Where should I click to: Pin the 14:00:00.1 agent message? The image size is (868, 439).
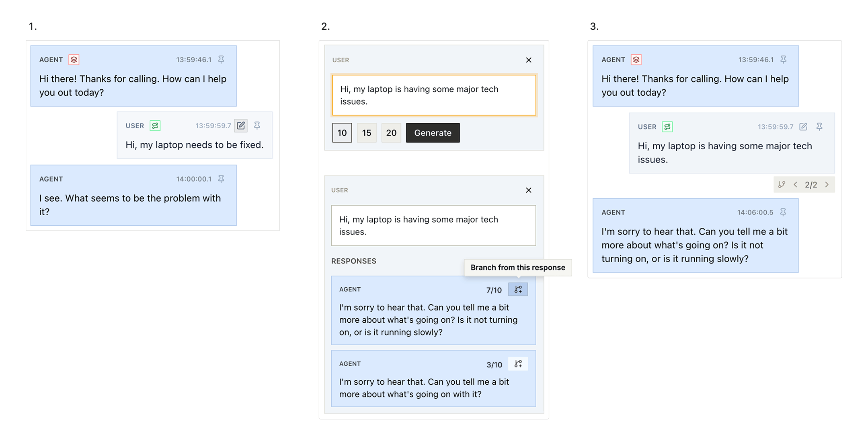221,179
